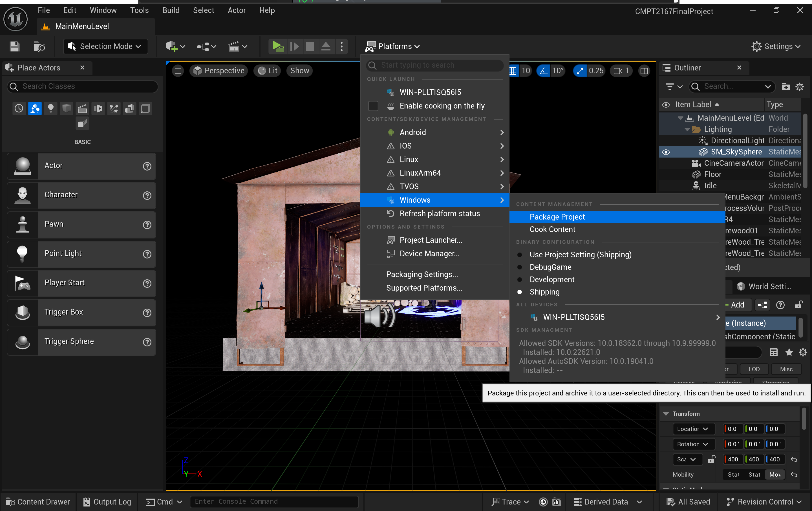Choose Cook Content menu entry
812x511 pixels.
point(617,229)
